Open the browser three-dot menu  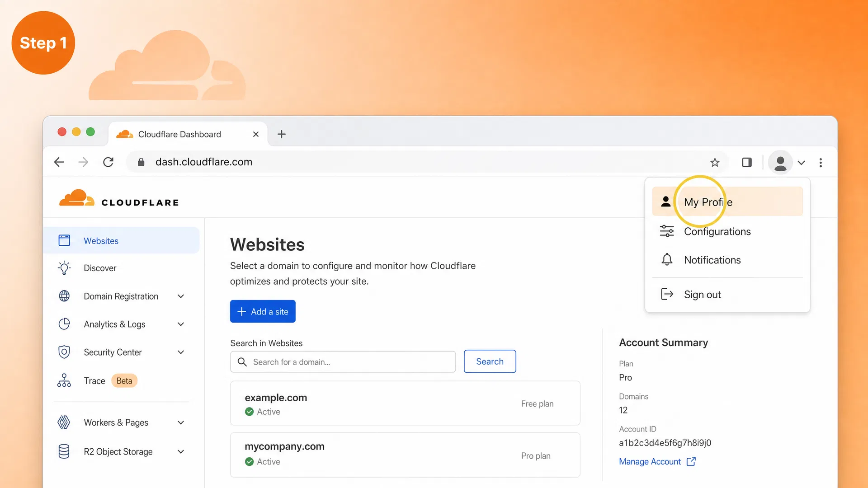click(x=821, y=162)
